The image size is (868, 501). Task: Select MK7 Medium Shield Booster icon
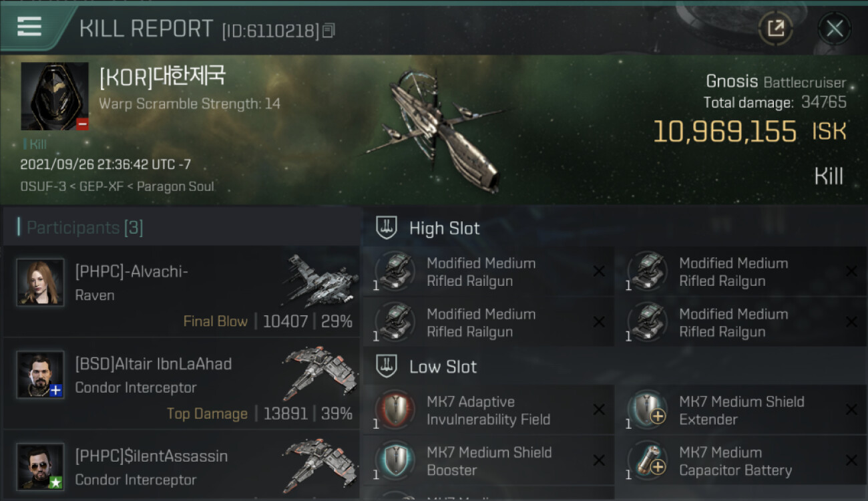tap(395, 461)
